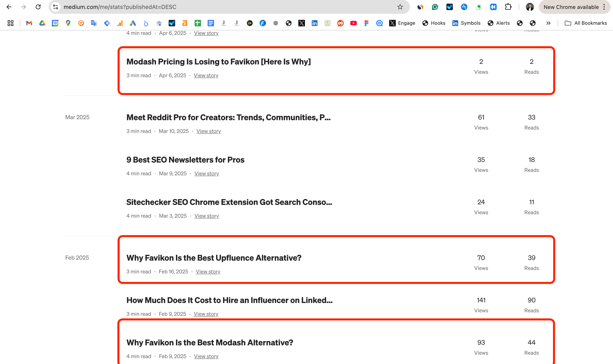Viewport: 613px width, 364px height.
Task: Open the Google Translate bookmark
Action: pyautogui.click(x=94, y=23)
